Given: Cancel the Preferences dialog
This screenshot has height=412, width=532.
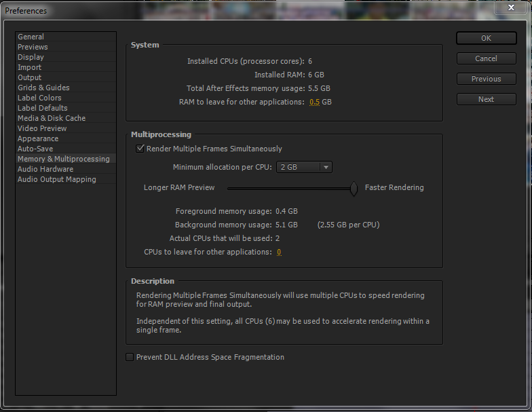Looking at the screenshot, I should tap(486, 58).
